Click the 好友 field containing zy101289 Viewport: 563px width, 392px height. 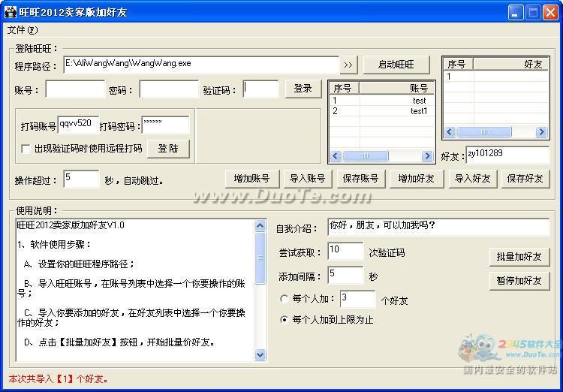507,155
